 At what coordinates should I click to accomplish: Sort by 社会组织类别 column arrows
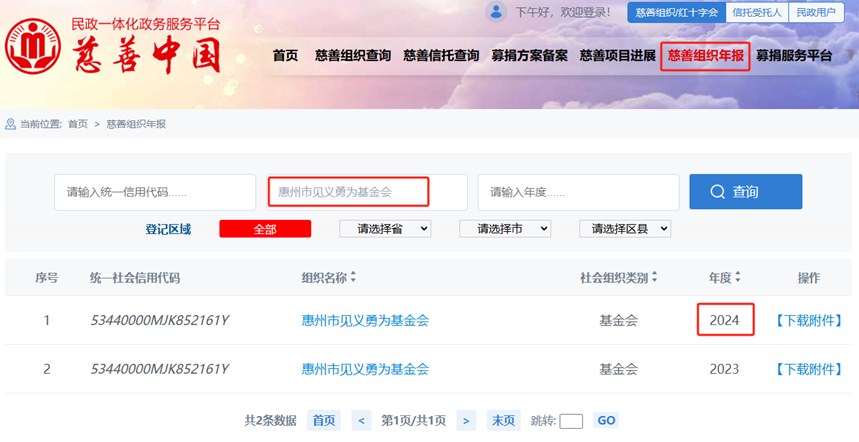click(654, 277)
